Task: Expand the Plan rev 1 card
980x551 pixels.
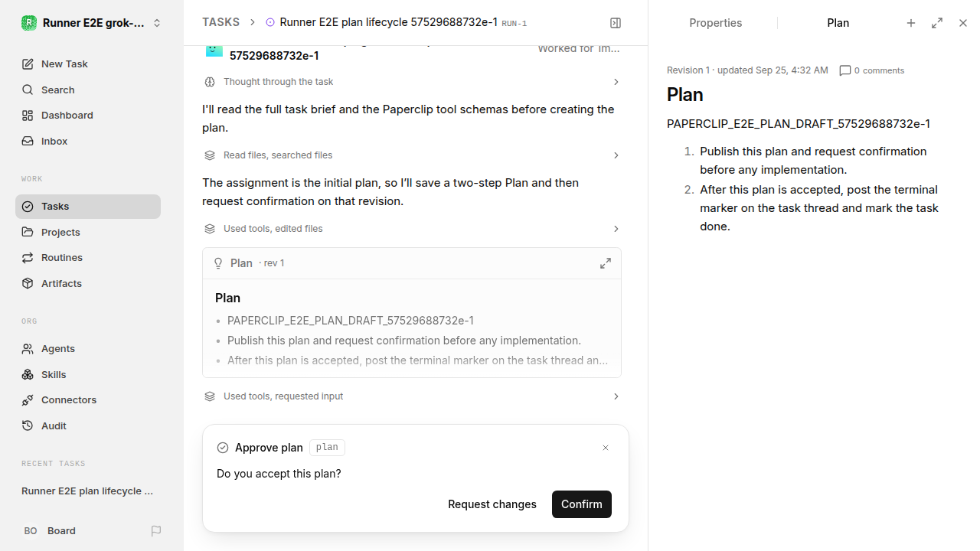Action: pyautogui.click(x=606, y=263)
